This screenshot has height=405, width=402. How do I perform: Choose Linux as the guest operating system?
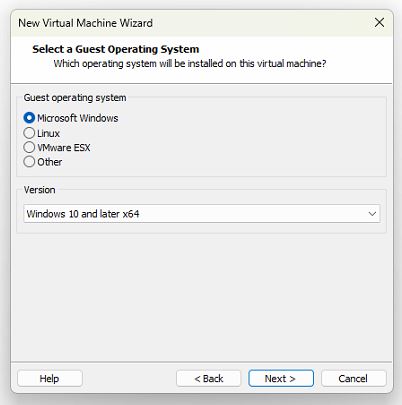click(29, 133)
